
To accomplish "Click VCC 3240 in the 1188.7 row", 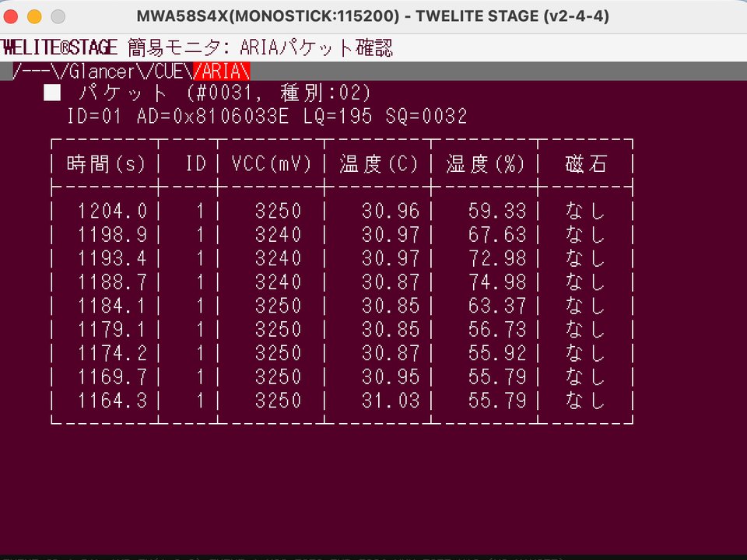I will [279, 282].
